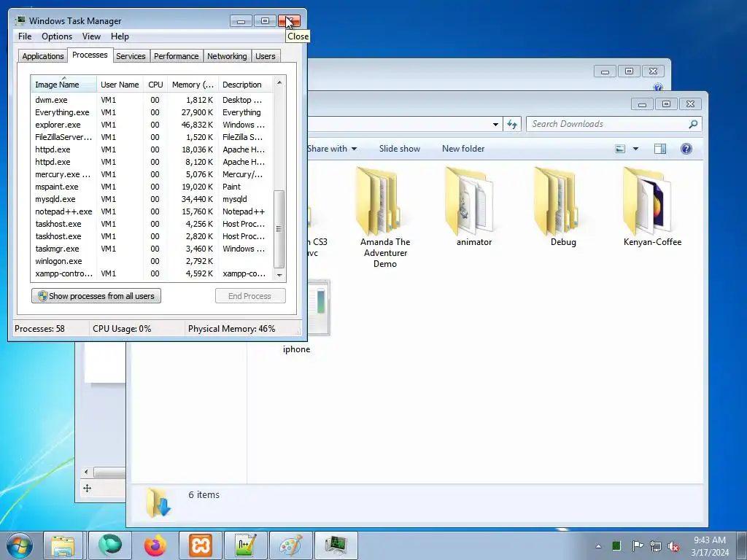The width and height of the screenshot is (747, 560).
Task: Start the Slide show
Action: (400, 149)
